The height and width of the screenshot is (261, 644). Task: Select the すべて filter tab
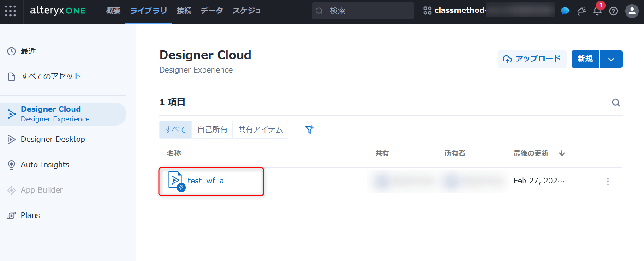pos(175,130)
